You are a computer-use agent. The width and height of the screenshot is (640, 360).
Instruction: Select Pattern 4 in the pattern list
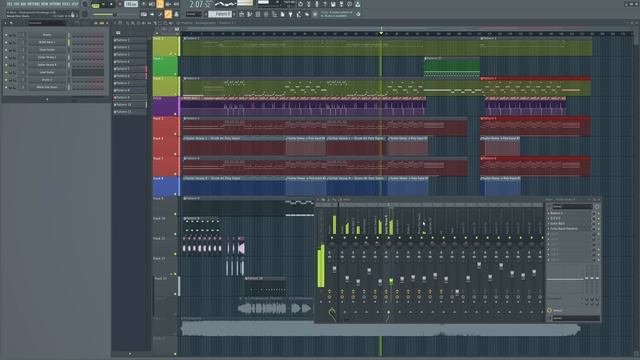pyautogui.click(x=129, y=62)
